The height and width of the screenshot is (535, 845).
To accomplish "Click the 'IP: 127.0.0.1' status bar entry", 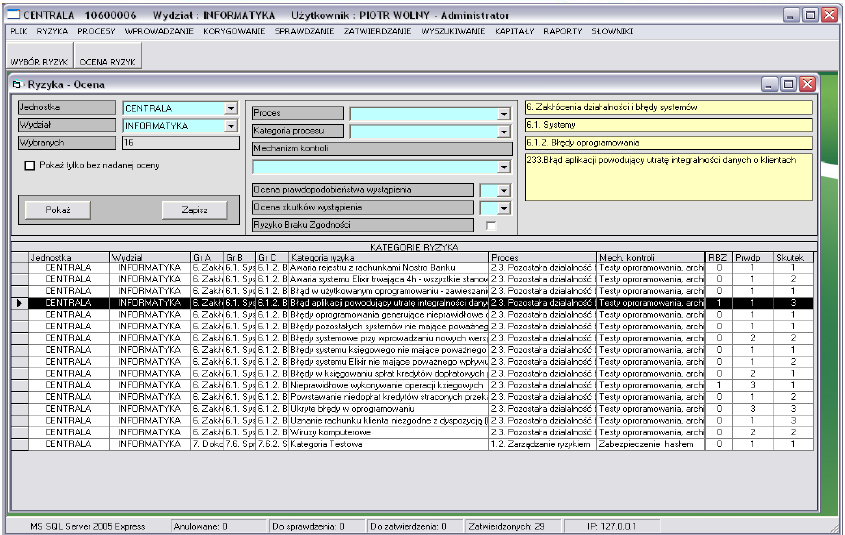I will pyautogui.click(x=611, y=526).
